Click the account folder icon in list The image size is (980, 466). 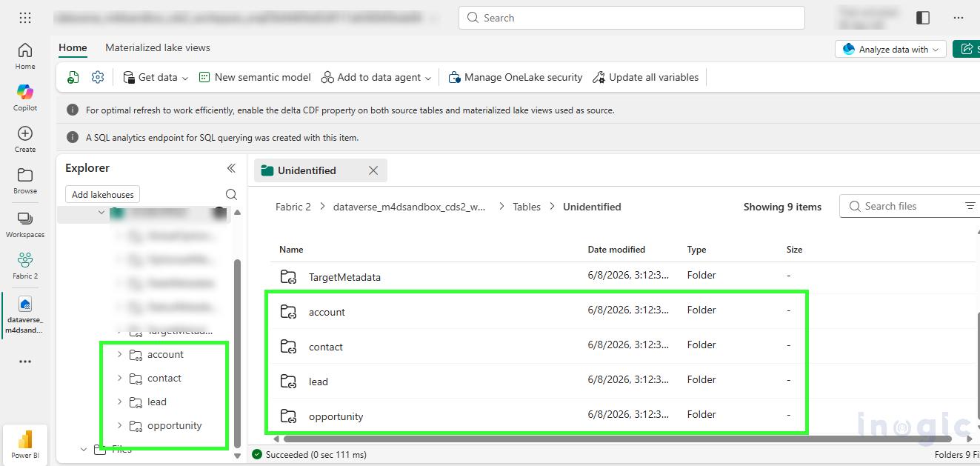[288, 311]
